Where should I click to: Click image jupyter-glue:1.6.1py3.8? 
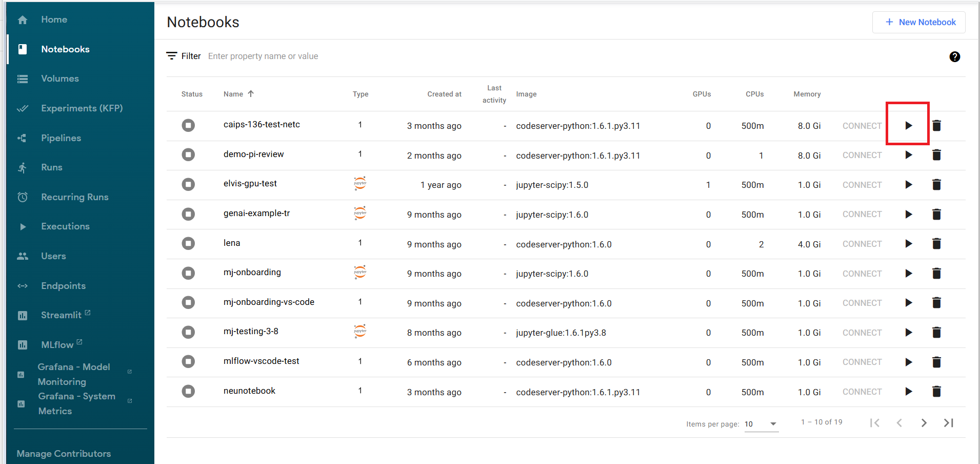pos(561,333)
